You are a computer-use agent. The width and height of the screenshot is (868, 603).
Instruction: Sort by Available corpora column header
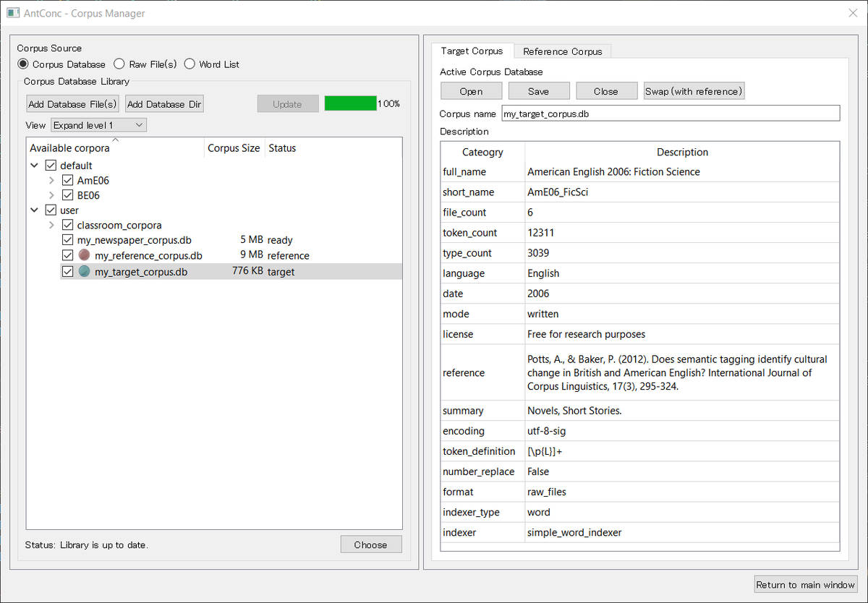pyautogui.click(x=116, y=147)
